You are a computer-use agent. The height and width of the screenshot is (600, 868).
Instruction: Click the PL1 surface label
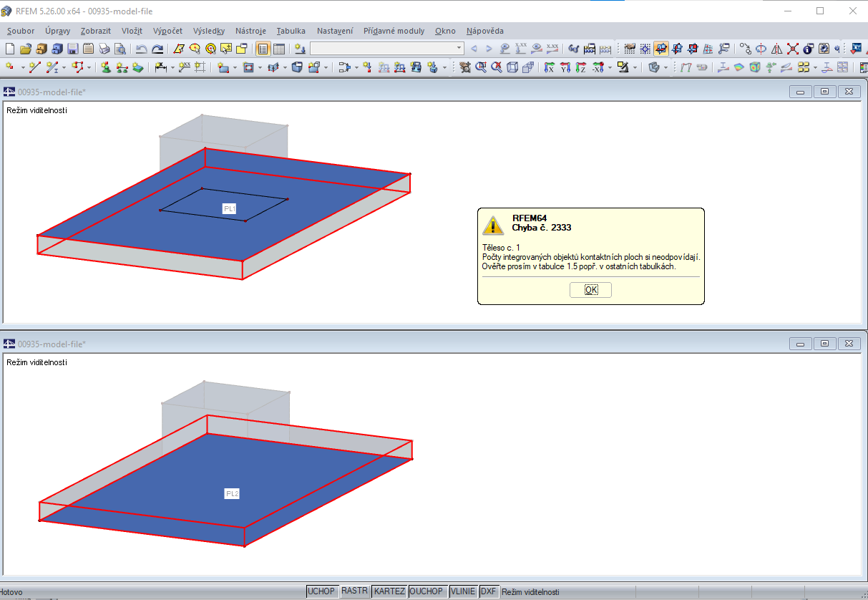(x=230, y=208)
